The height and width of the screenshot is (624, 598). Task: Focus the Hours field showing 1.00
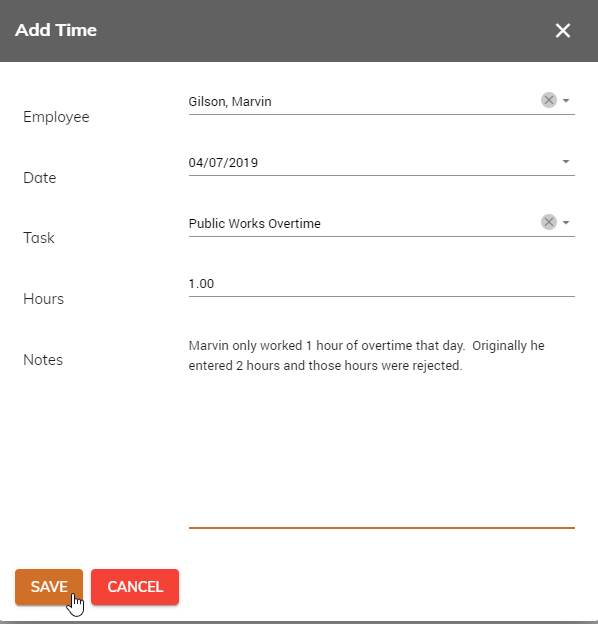[382, 284]
